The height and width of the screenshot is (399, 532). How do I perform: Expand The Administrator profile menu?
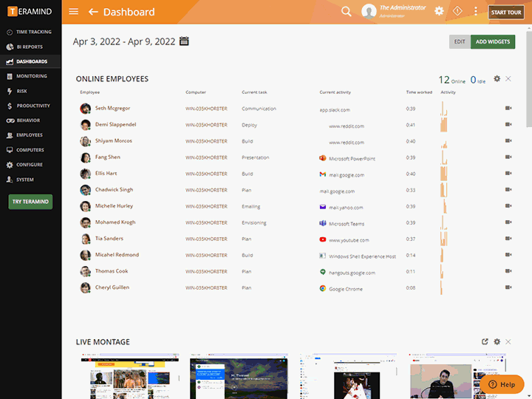(x=394, y=11)
